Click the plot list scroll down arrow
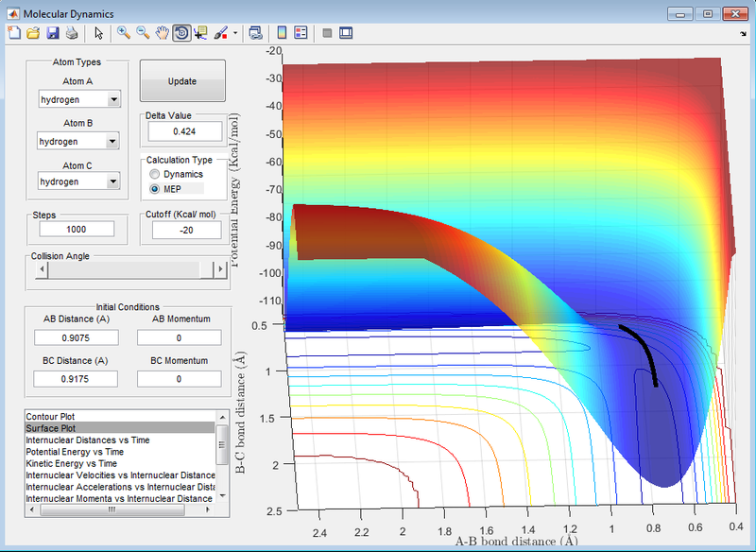 click(222, 495)
